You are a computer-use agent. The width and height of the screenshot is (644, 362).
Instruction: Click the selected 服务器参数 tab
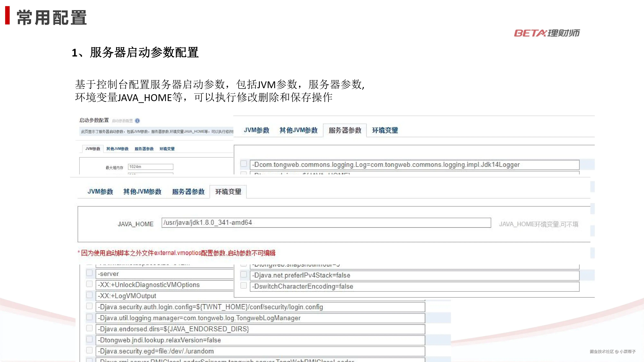pyautogui.click(x=345, y=130)
